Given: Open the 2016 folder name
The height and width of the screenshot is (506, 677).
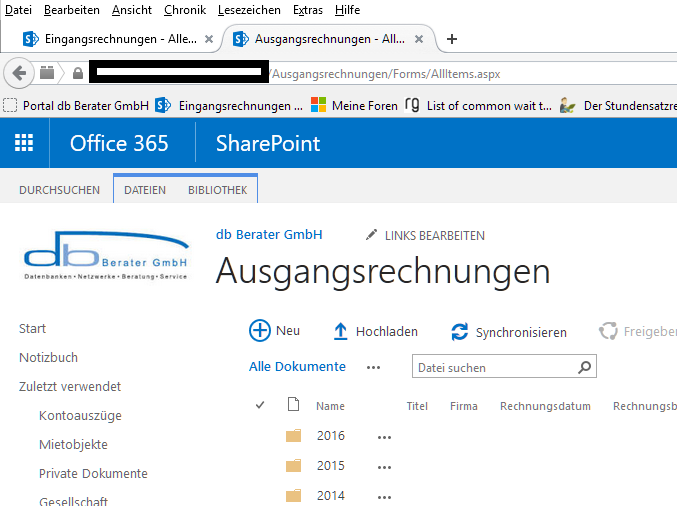Looking at the screenshot, I should pyautogui.click(x=331, y=436).
